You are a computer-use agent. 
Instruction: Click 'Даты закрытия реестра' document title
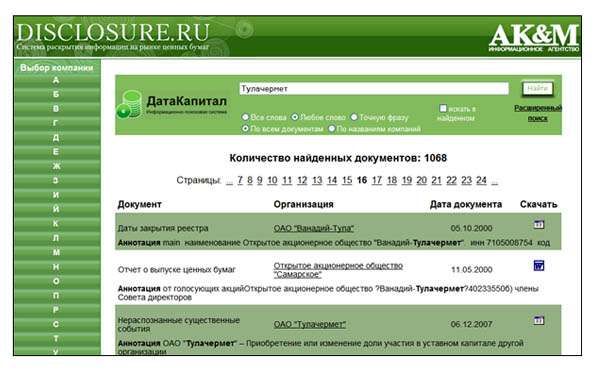click(163, 228)
